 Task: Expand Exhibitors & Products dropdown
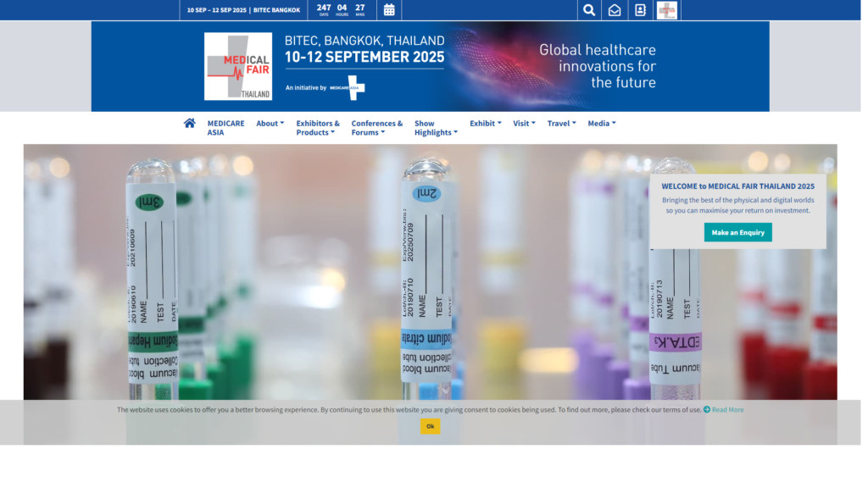pyautogui.click(x=320, y=129)
